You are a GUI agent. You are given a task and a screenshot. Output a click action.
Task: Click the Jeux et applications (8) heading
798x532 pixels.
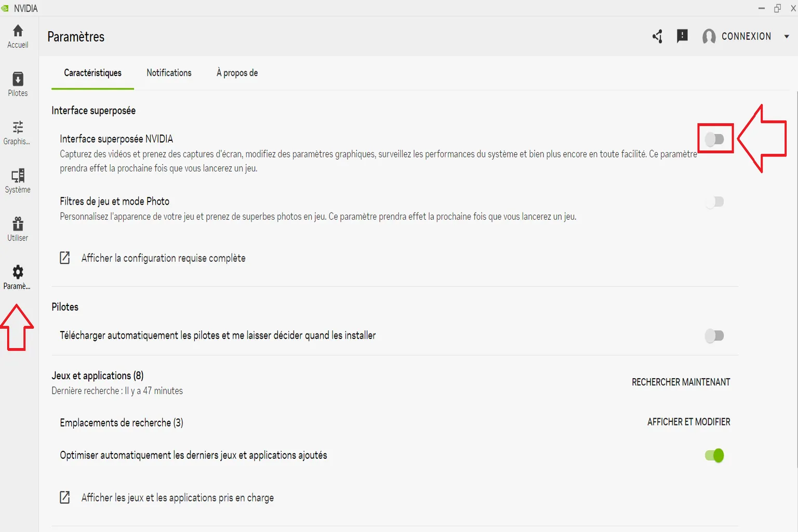click(98, 376)
